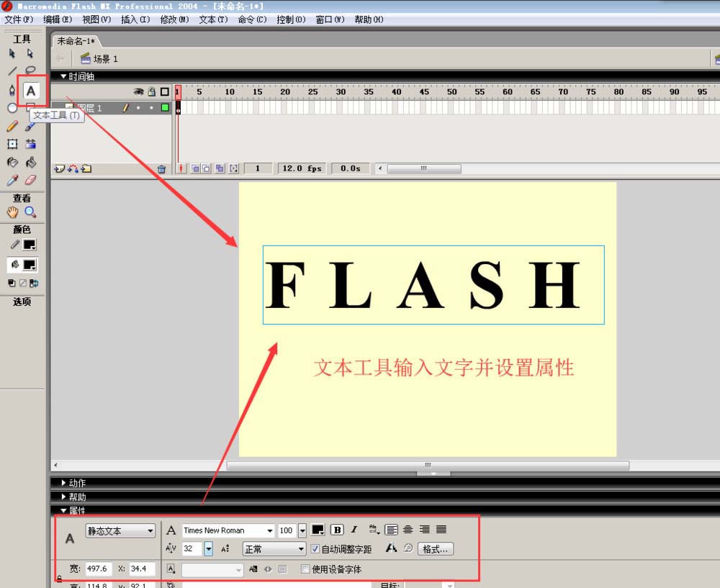Select the Lasso tool
The width and height of the screenshot is (720, 588).
click(x=30, y=71)
